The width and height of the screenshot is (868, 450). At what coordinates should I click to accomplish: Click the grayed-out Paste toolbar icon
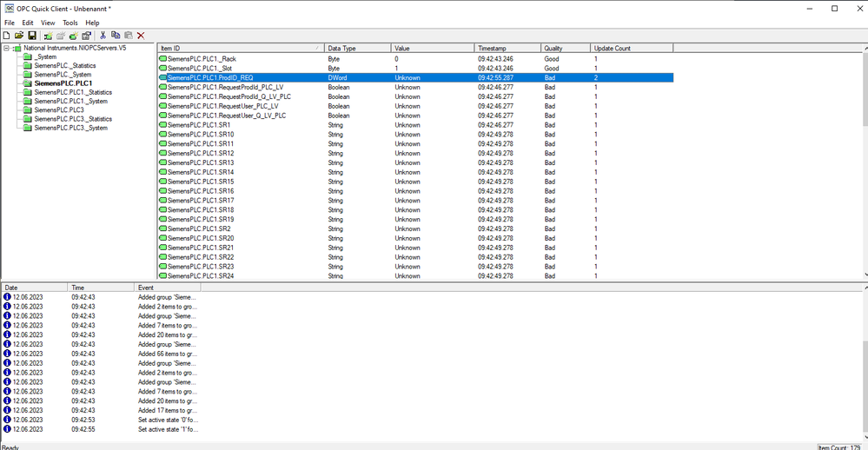point(129,36)
